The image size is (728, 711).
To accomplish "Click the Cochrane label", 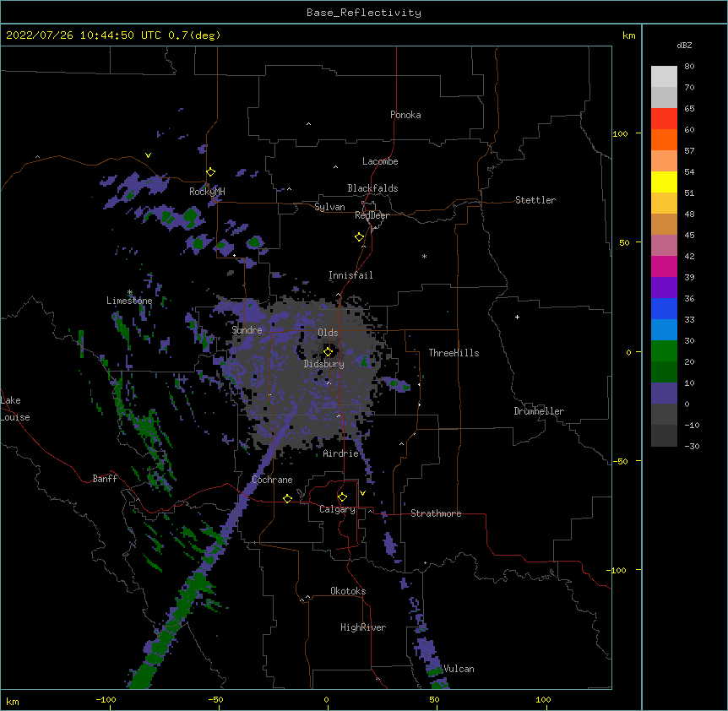I will pos(272,480).
